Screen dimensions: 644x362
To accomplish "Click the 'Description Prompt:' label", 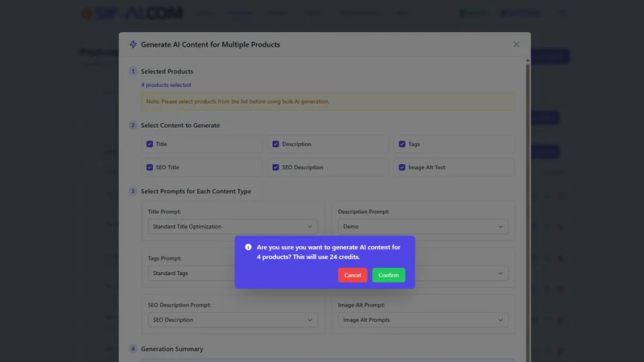I will click(x=364, y=212).
